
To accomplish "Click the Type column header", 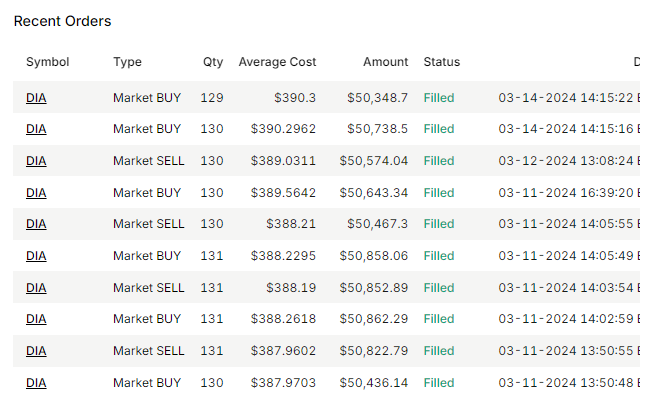I will coord(127,62).
